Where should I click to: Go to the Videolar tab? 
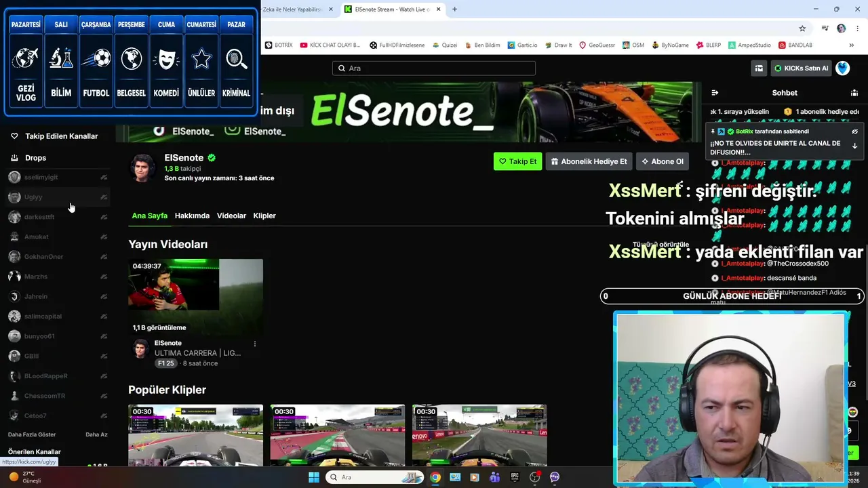tap(231, 216)
